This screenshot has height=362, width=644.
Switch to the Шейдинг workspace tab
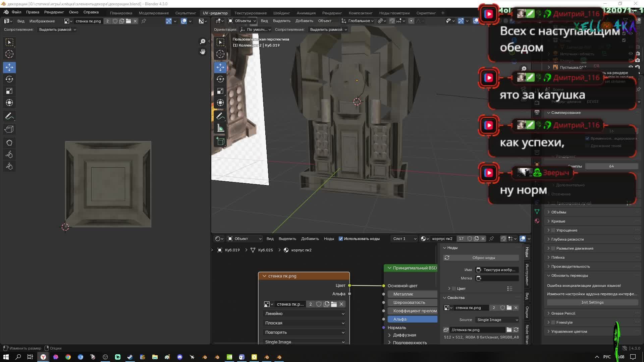tap(281, 13)
